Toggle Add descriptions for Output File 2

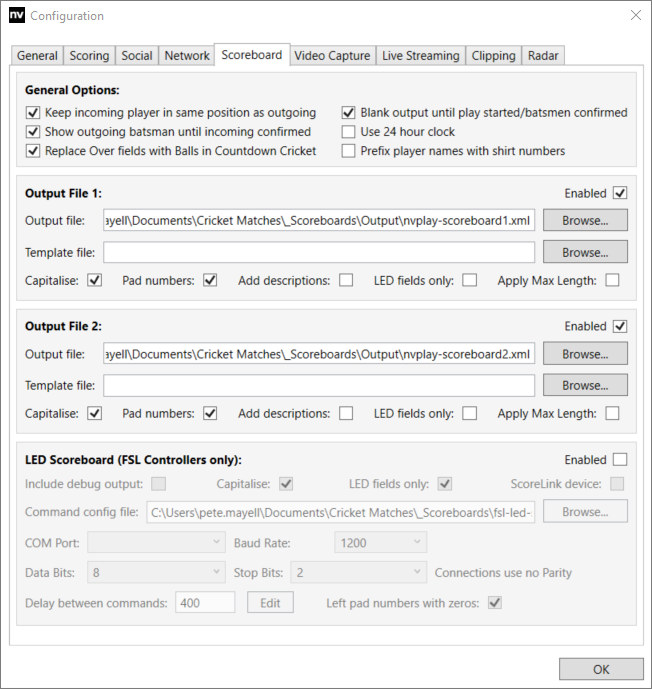346,413
